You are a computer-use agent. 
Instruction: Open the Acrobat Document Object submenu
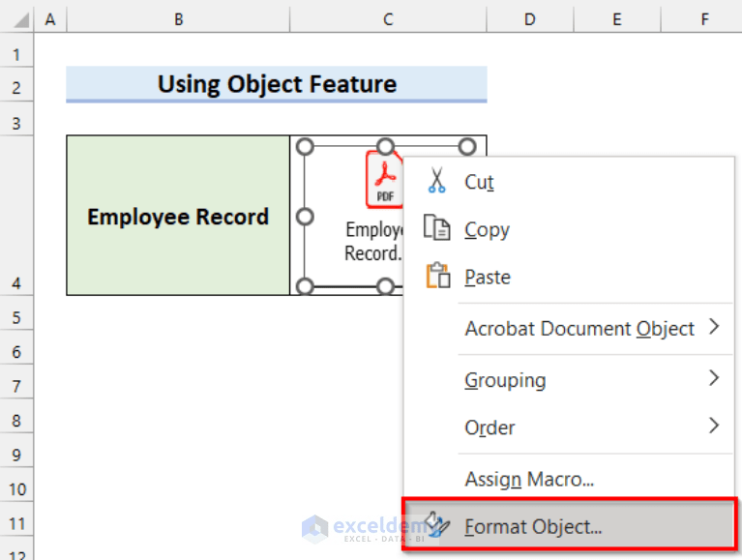(x=568, y=328)
